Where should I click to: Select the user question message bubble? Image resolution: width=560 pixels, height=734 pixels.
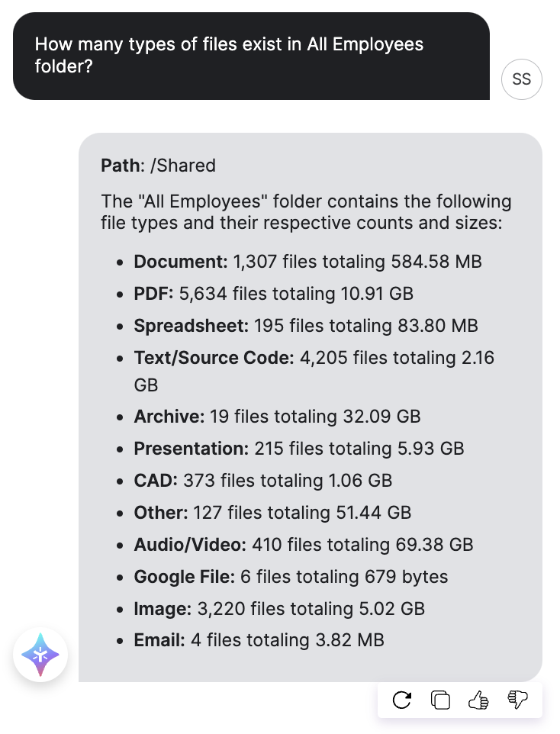coord(251,56)
